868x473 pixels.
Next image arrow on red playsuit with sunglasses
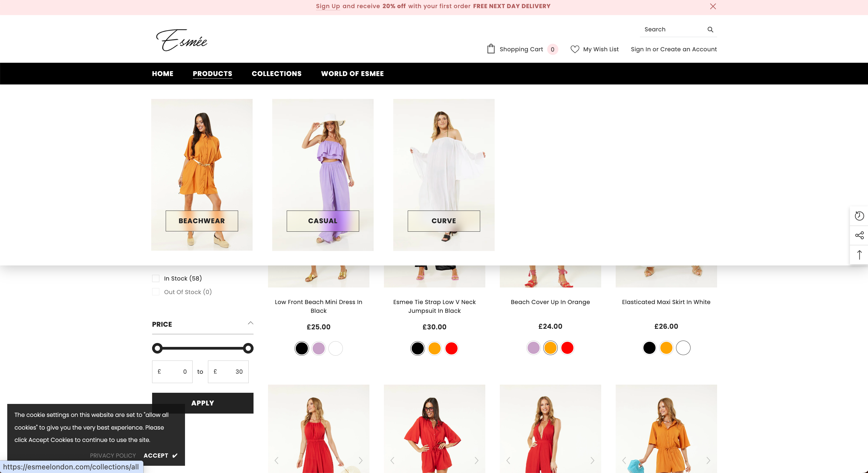coord(477,460)
